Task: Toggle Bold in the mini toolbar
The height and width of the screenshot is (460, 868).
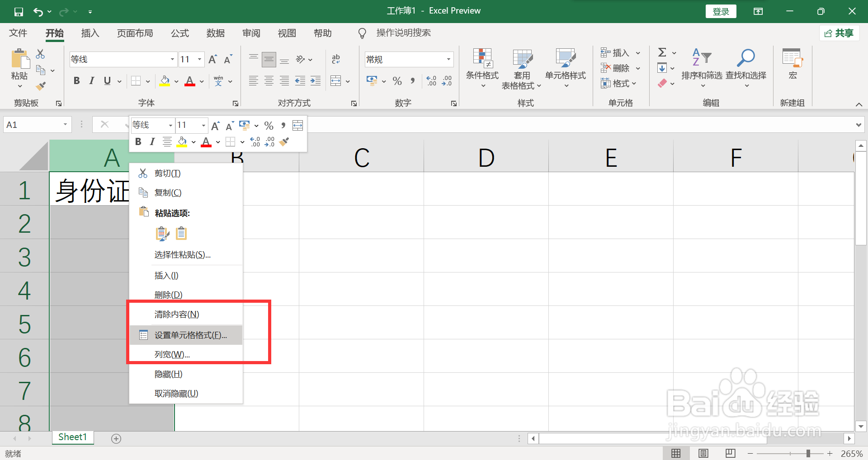Action: click(138, 142)
